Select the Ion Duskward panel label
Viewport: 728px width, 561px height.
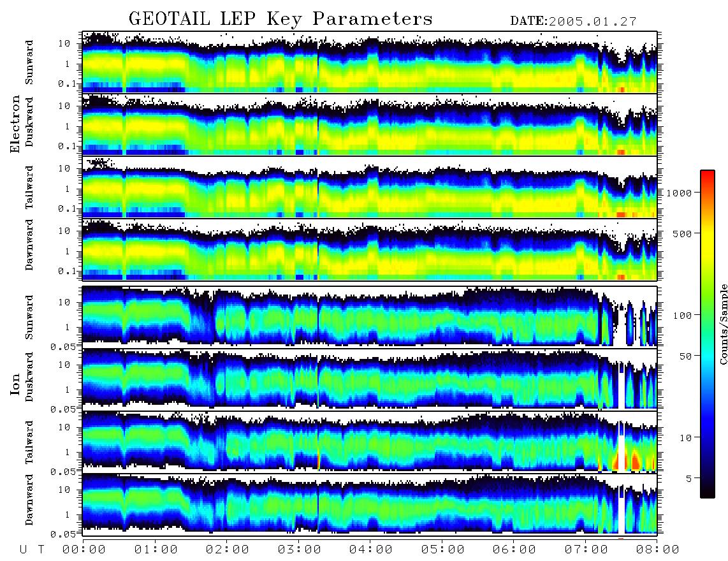tap(29, 377)
